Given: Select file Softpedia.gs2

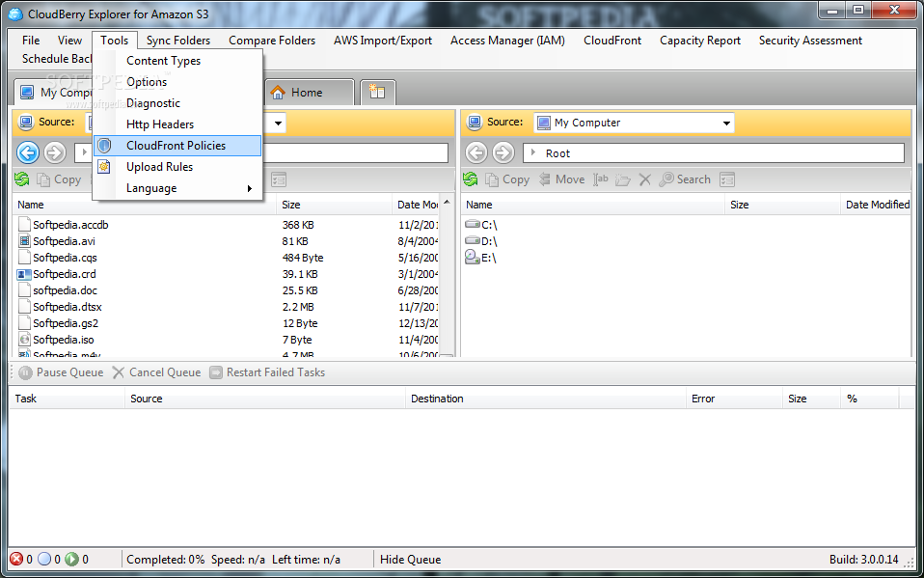Looking at the screenshot, I should [x=66, y=324].
